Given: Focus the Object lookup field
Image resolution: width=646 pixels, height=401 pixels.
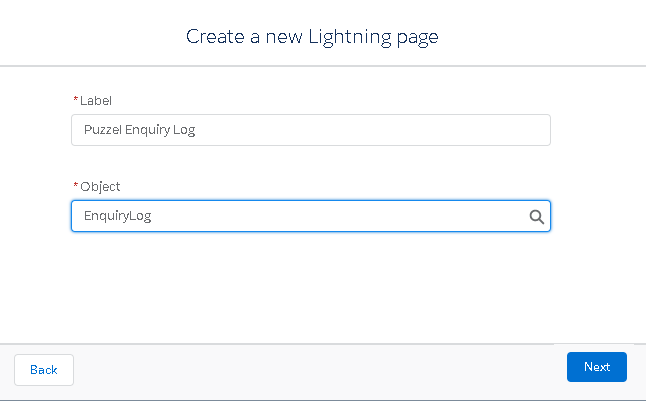Looking at the screenshot, I should coord(300,216).
